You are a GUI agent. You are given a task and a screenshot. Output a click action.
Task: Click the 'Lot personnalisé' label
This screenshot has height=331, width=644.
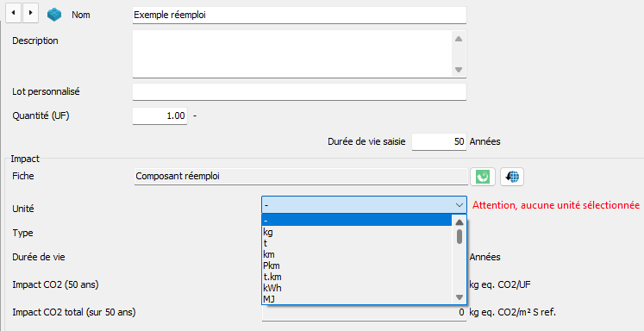point(46,91)
